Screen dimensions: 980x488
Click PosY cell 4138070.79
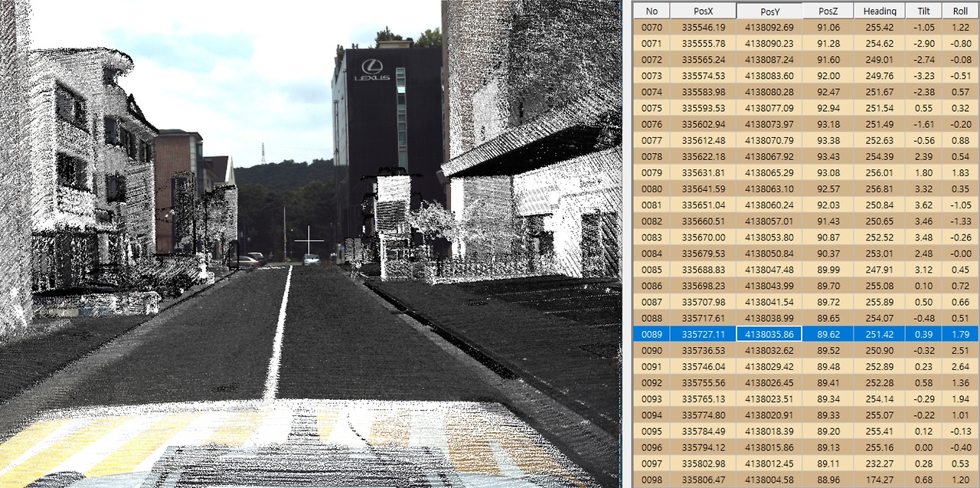click(x=769, y=139)
